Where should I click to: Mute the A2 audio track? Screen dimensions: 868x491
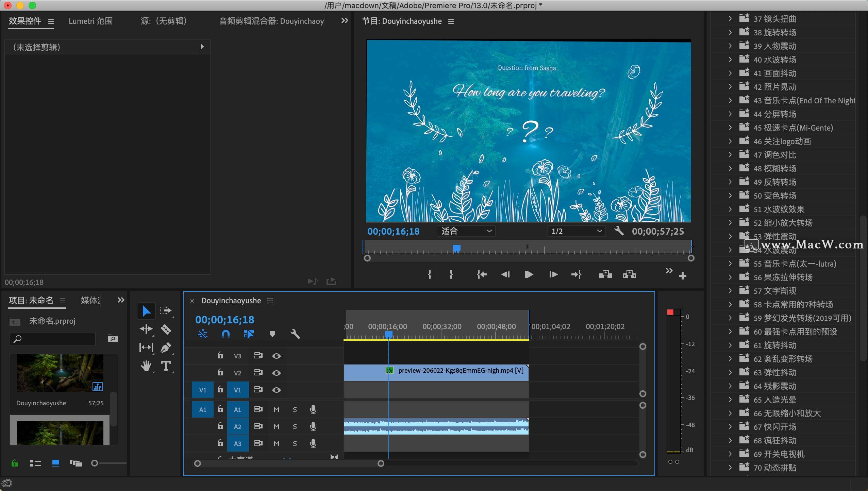(x=276, y=426)
